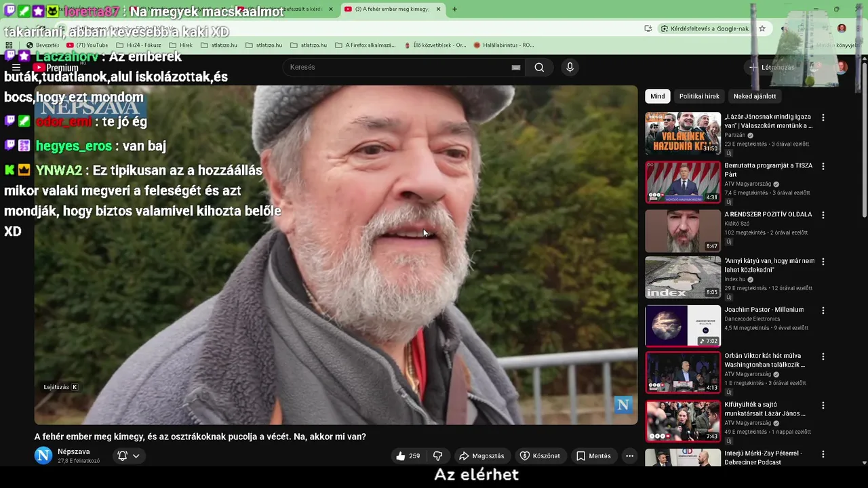Open Kifütyülték a sajtó munkatársait thumbnail
Image resolution: width=868 pixels, height=488 pixels.
click(x=683, y=421)
